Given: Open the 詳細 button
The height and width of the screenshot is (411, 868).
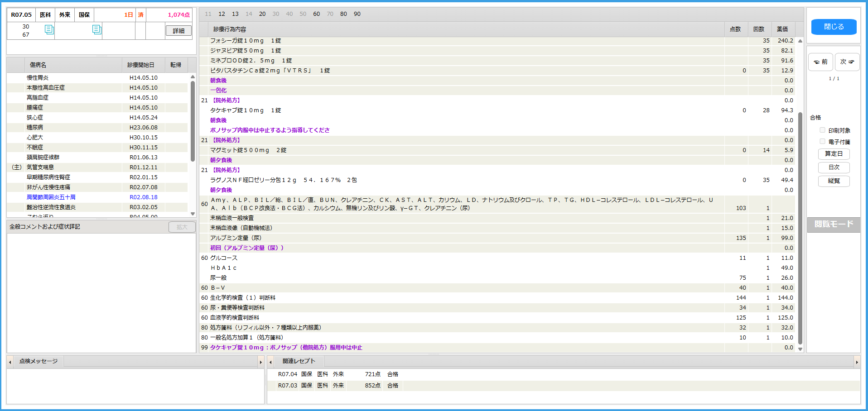Looking at the screenshot, I should 178,31.
